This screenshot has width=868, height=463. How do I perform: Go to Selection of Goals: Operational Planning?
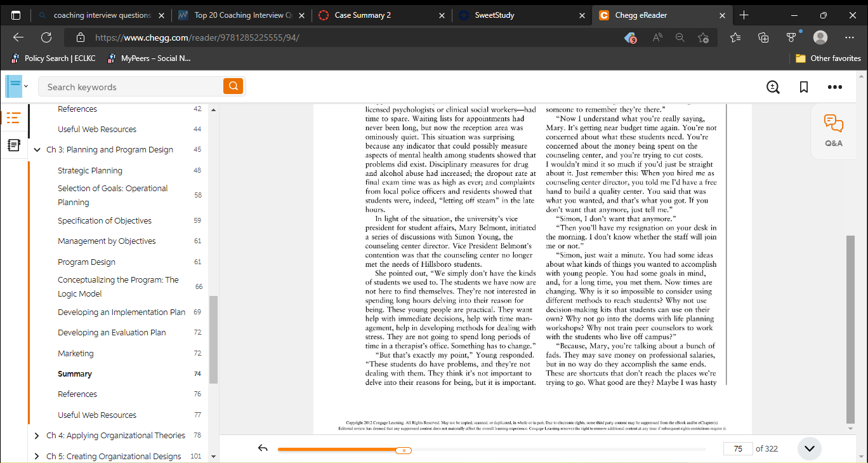pos(113,195)
